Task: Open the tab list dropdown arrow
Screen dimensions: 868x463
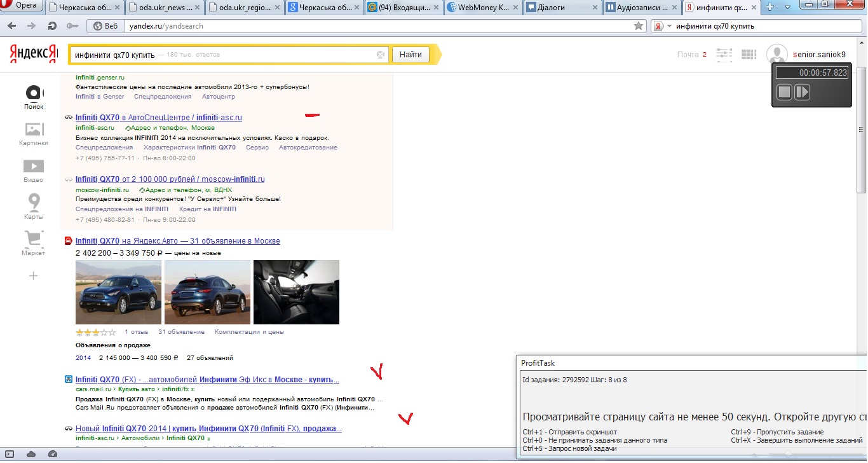Action: pos(787,6)
